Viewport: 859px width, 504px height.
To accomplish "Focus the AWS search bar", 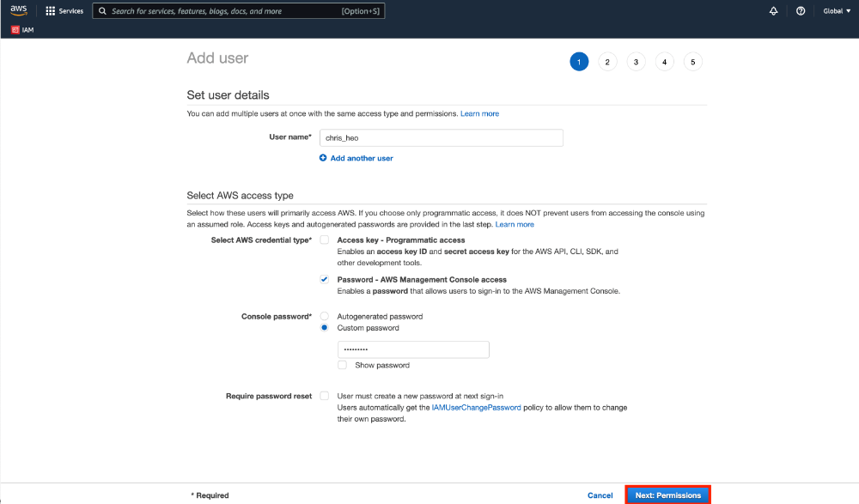I will point(239,11).
